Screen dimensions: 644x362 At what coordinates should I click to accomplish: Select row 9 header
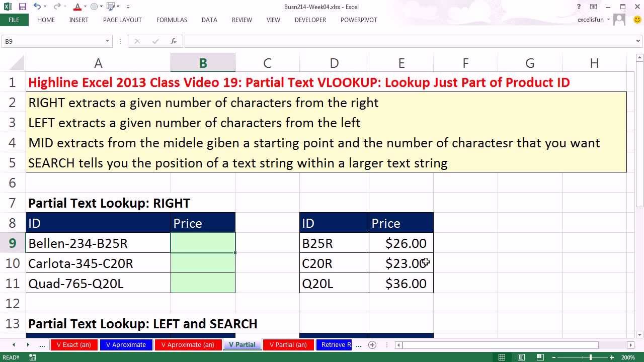pyautogui.click(x=13, y=243)
